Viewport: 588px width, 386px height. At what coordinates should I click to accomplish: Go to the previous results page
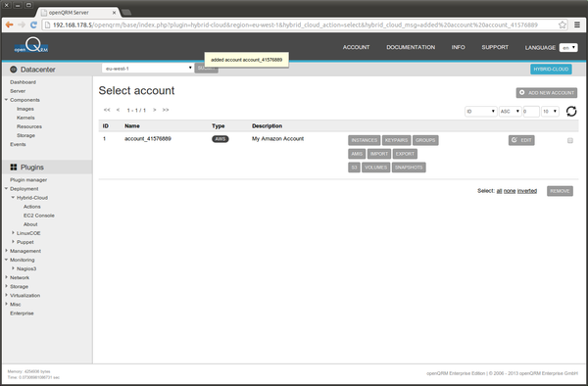pos(119,110)
